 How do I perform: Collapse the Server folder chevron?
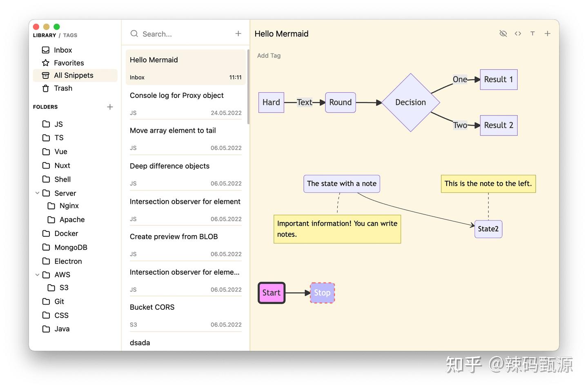coord(37,193)
